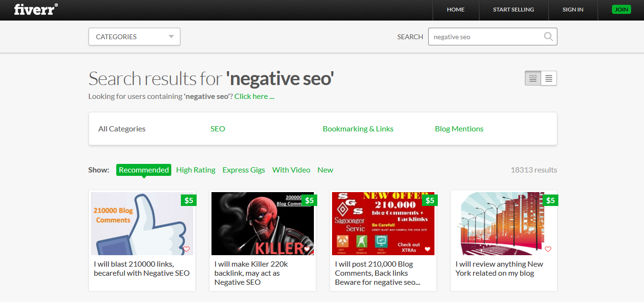644x302 pixels.
Task: Show Express Gigs only
Action: pyautogui.click(x=244, y=170)
